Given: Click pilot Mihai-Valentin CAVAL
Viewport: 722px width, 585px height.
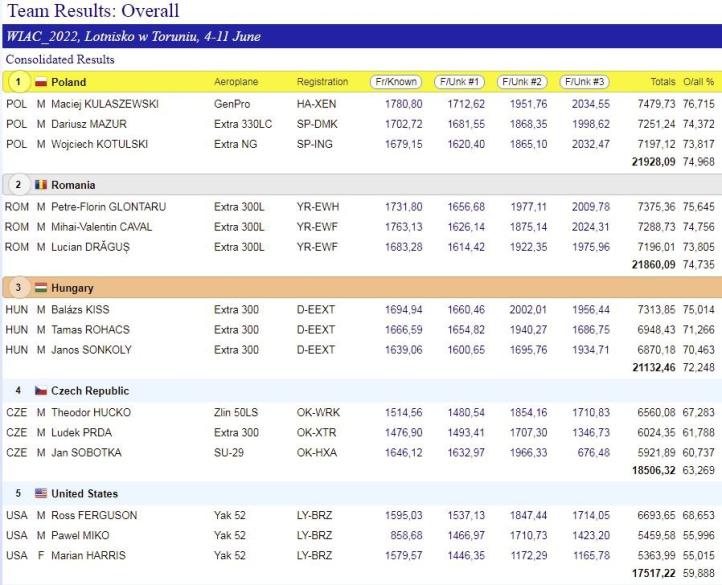Looking at the screenshot, I should coord(102,227).
